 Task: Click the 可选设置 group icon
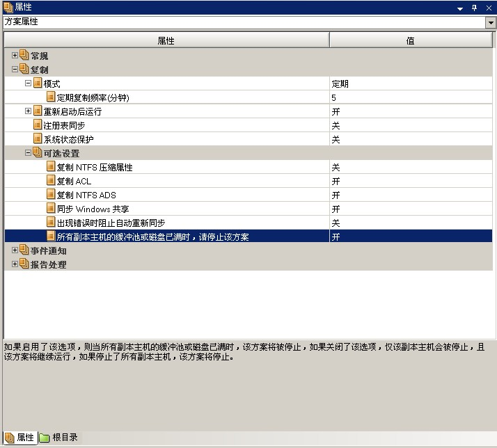(38, 153)
